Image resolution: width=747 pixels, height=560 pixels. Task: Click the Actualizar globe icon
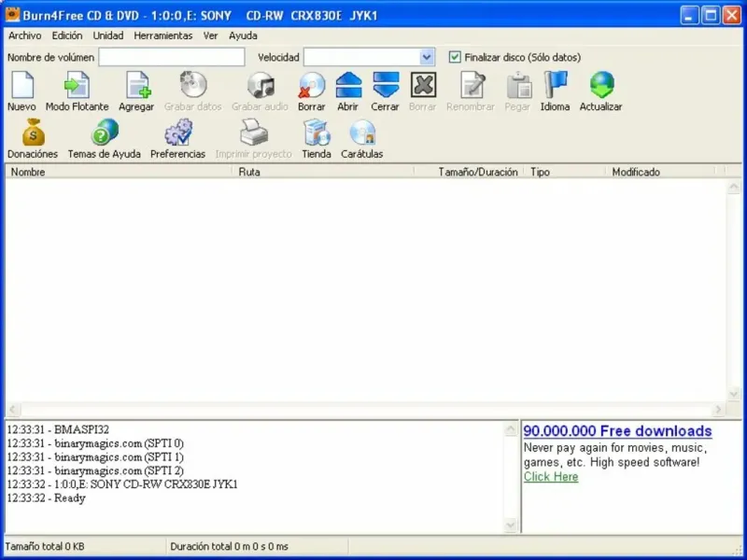[601, 85]
